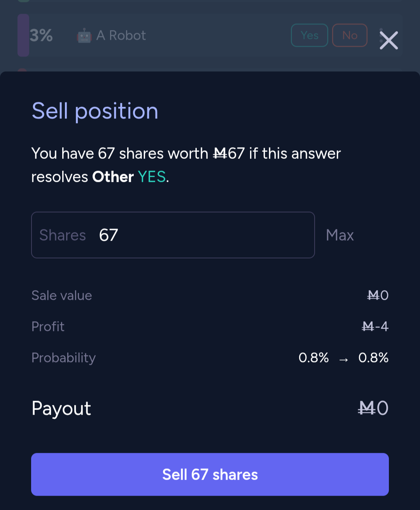
Task: Set shares to Max
Action: pyautogui.click(x=340, y=235)
